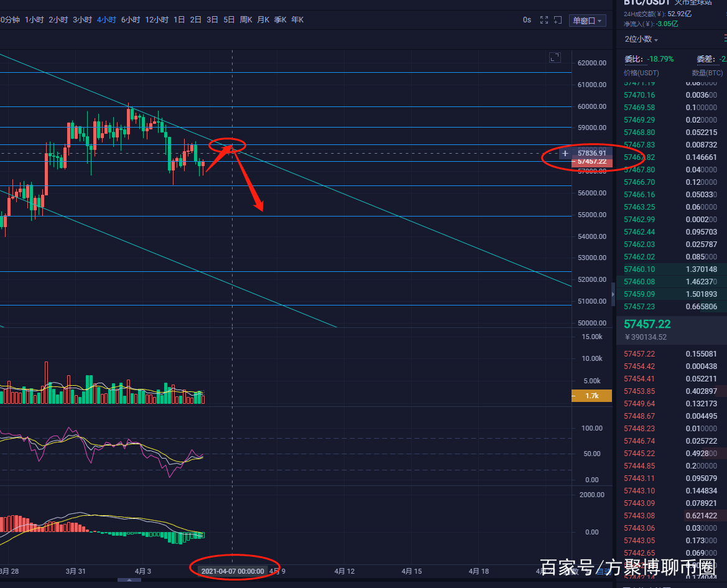Click the 24H成交额 52.92亿 value
Image resolution: width=727 pixels, height=588 pixels.
[x=679, y=14]
